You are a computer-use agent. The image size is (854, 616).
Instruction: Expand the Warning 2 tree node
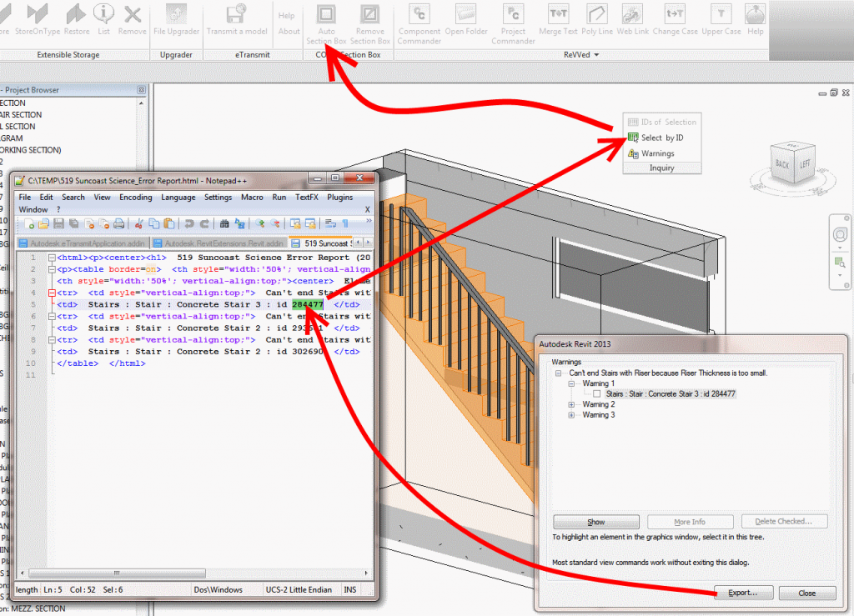(570, 403)
